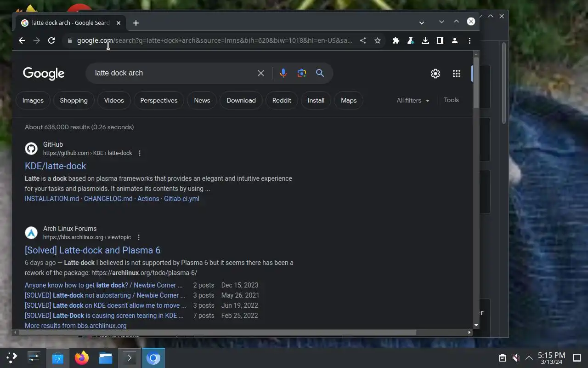The height and width of the screenshot is (368, 588).
Task: Launch Discover store from the taskbar
Action: [58, 357]
